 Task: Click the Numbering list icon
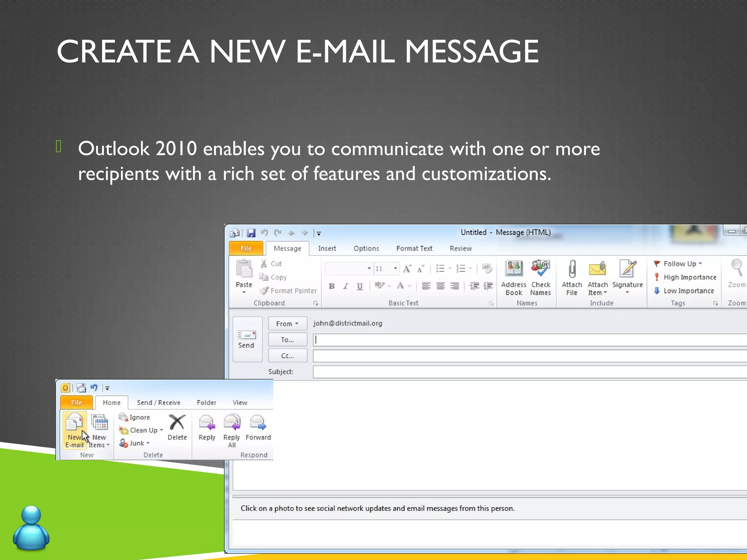click(461, 269)
